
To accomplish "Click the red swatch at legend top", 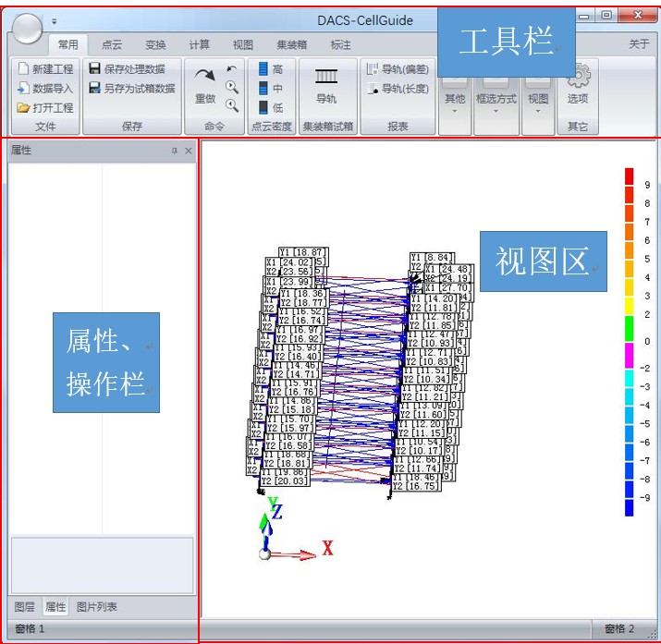I will 629,176.
